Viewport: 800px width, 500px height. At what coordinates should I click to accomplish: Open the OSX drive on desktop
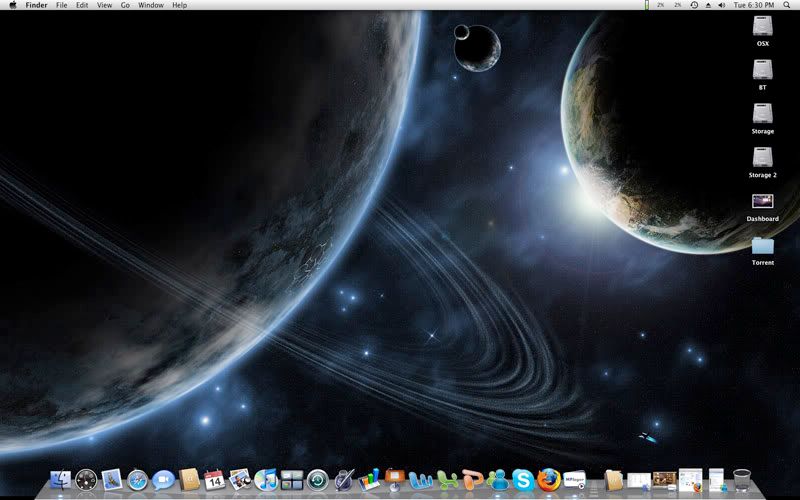point(763,27)
